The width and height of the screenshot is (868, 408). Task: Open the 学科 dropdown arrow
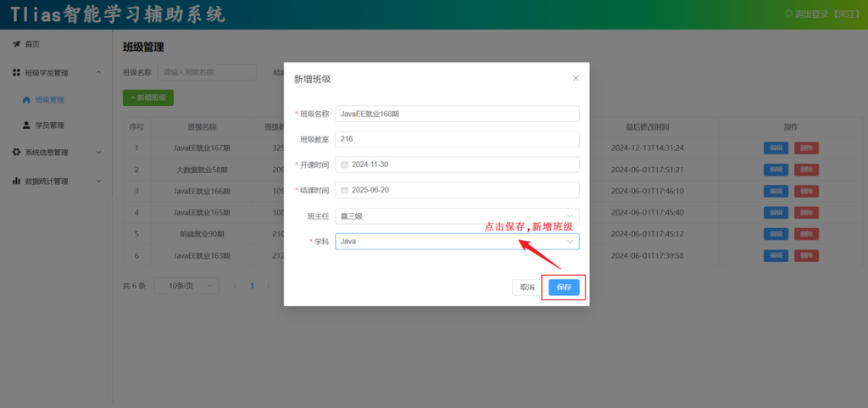(570, 242)
